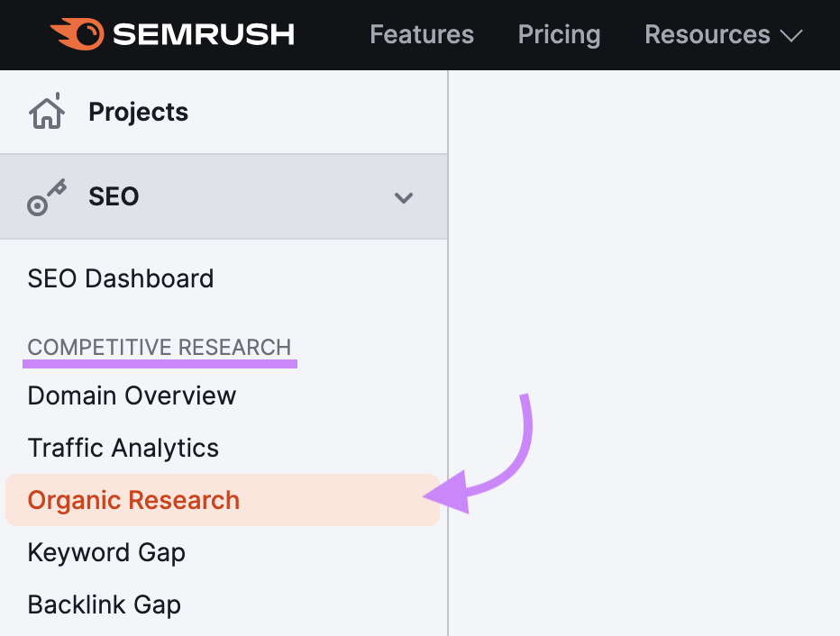Open the SEO Dashboard
The height and width of the screenshot is (636, 840).
[120, 278]
